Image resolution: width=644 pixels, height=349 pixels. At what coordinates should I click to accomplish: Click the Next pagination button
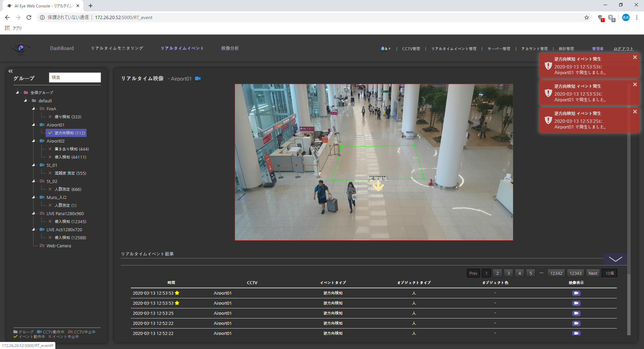[593, 273]
